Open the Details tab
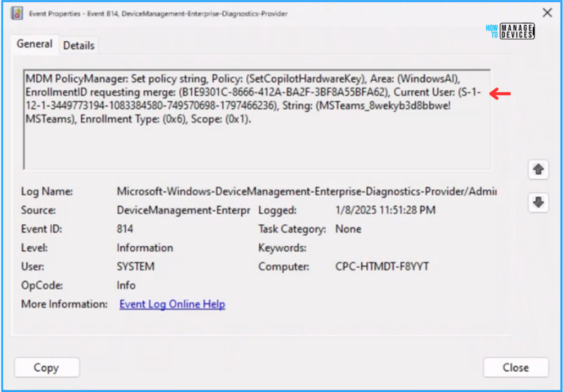This screenshot has height=392, width=563. point(79,46)
